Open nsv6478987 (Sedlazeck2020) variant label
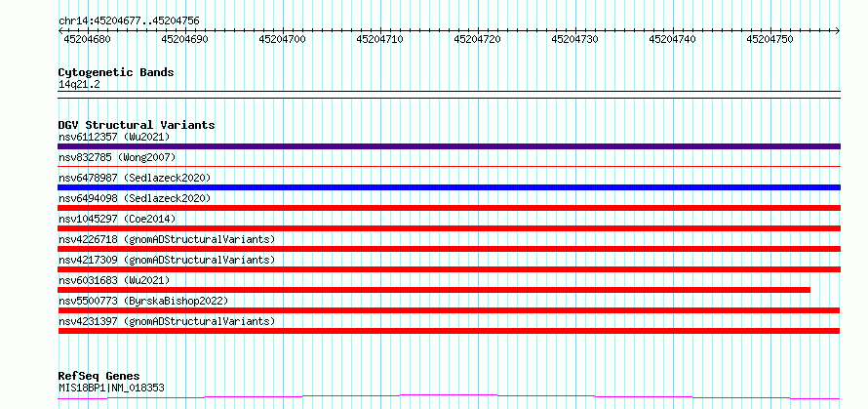Image resolution: width=868 pixels, height=409 pixels. pyautogui.click(x=135, y=178)
